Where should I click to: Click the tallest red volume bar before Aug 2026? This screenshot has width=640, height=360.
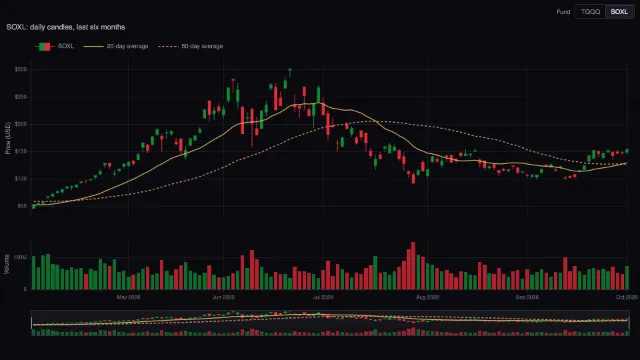click(413, 266)
